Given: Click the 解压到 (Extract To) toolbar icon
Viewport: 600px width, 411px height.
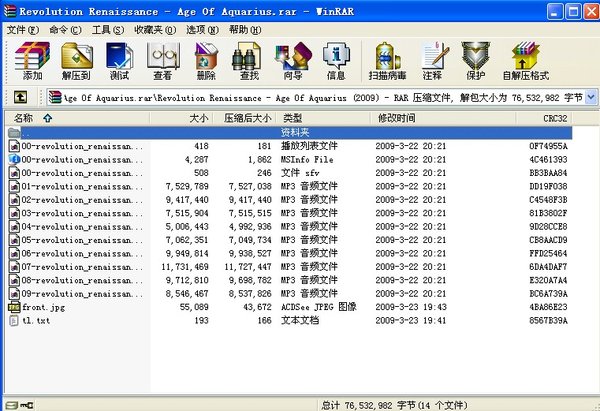Looking at the screenshot, I should (77, 61).
